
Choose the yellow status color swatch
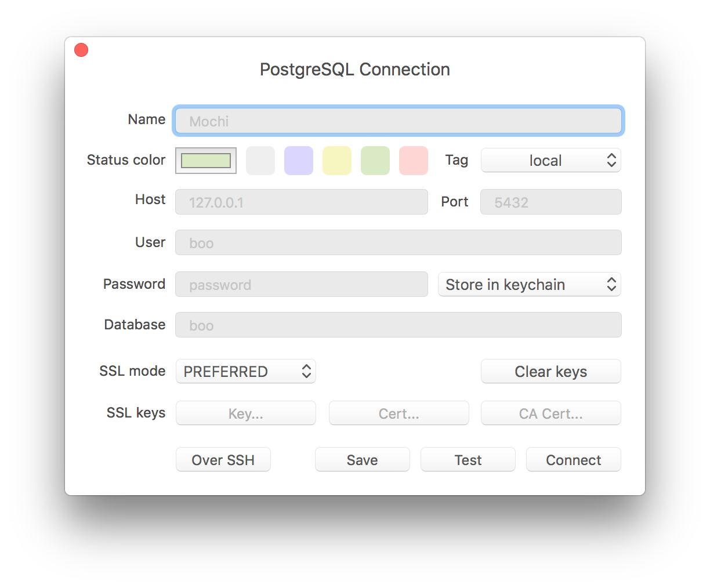pyautogui.click(x=337, y=161)
